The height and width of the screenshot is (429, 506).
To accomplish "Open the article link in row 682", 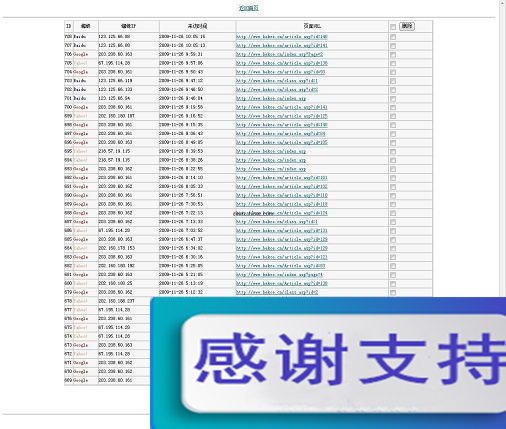I will tap(280, 266).
